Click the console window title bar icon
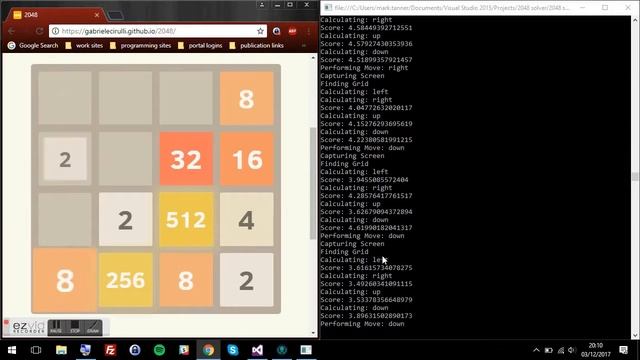 click(328, 7)
